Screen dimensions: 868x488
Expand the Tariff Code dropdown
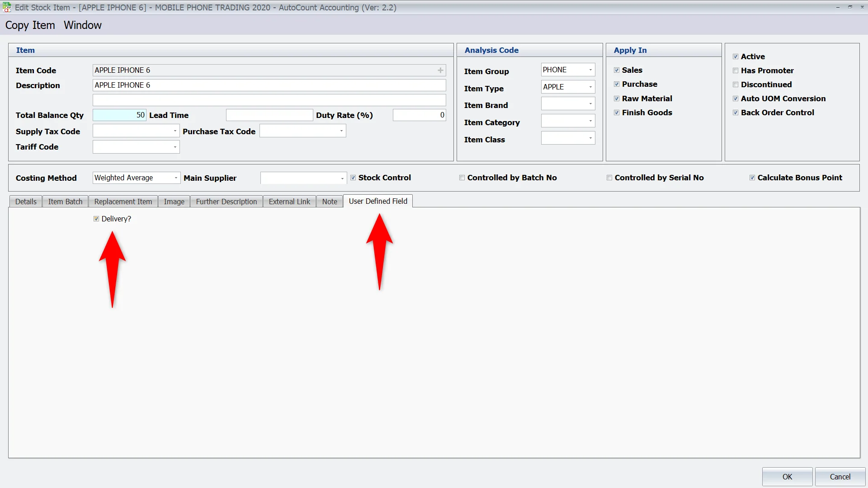(x=175, y=147)
